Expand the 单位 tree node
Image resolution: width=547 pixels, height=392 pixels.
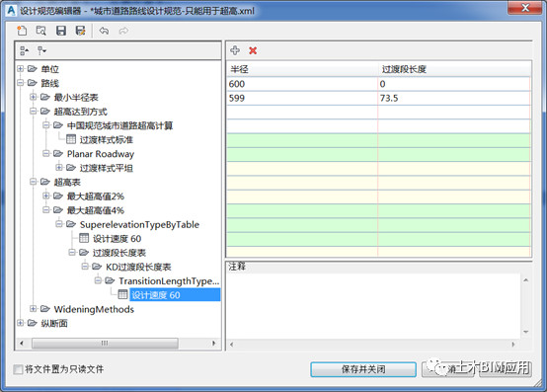click(20, 69)
